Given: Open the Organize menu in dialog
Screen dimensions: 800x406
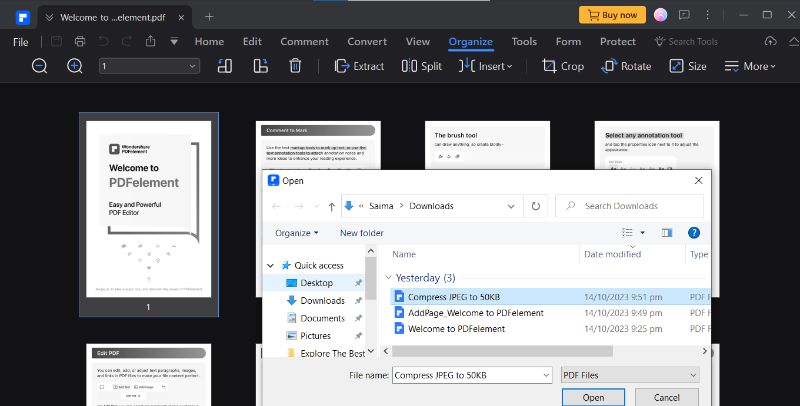Looking at the screenshot, I should [296, 233].
